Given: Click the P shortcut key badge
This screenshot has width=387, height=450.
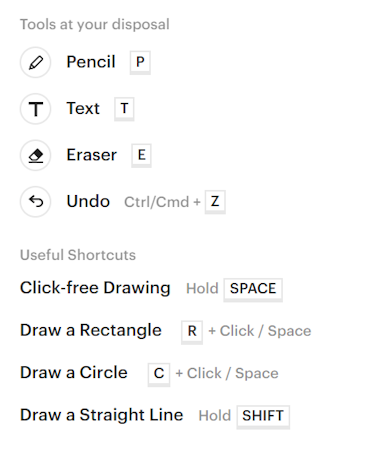Looking at the screenshot, I should click(140, 62).
